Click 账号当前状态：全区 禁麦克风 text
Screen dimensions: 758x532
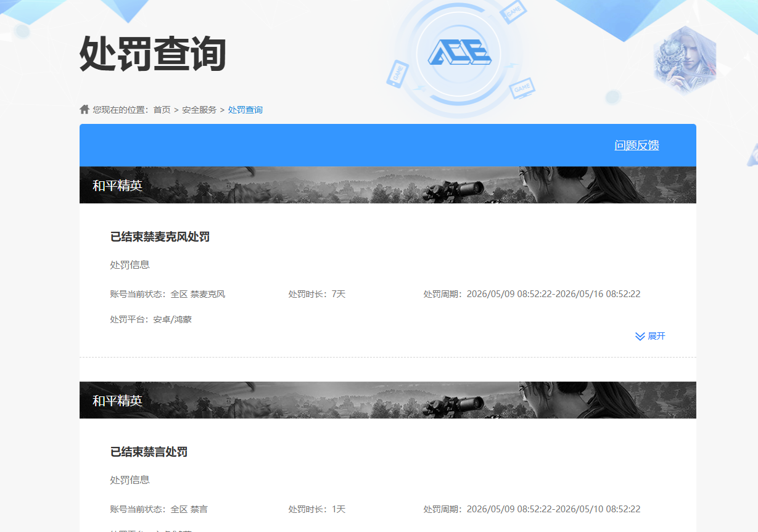pos(168,294)
